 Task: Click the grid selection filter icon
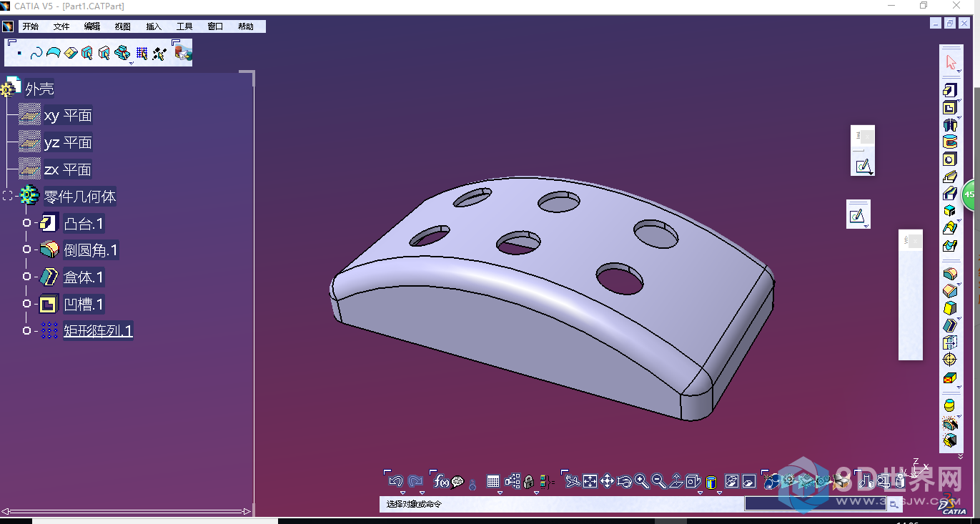[x=142, y=54]
